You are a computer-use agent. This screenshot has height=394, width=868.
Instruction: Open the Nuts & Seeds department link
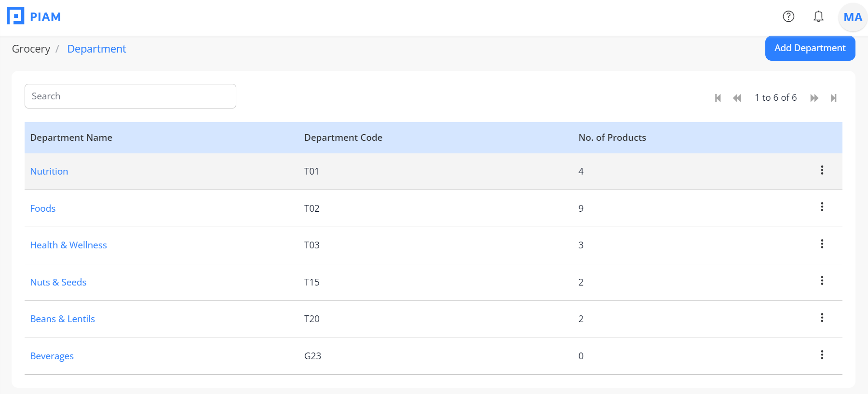point(58,282)
